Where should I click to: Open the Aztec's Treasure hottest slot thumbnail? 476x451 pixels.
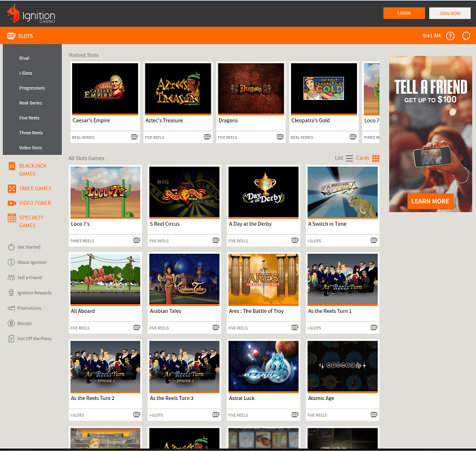[178, 88]
